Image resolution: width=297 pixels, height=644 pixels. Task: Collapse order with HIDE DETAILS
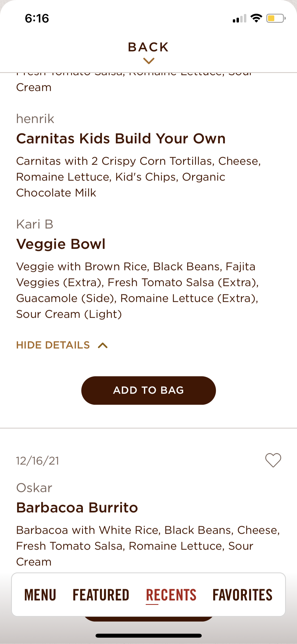(x=53, y=345)
